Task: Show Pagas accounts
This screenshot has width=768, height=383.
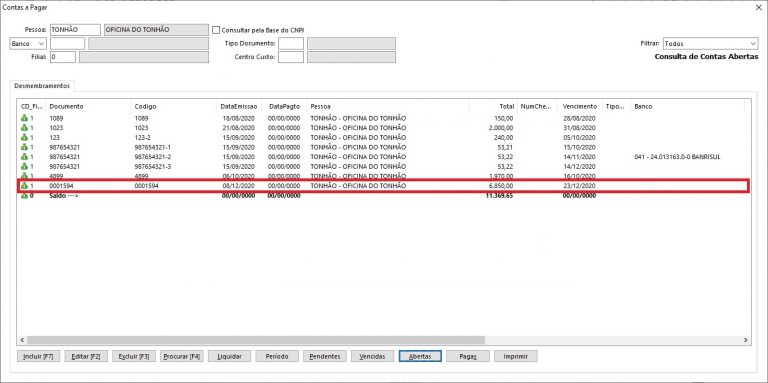Action: click(x=468, y=356)
